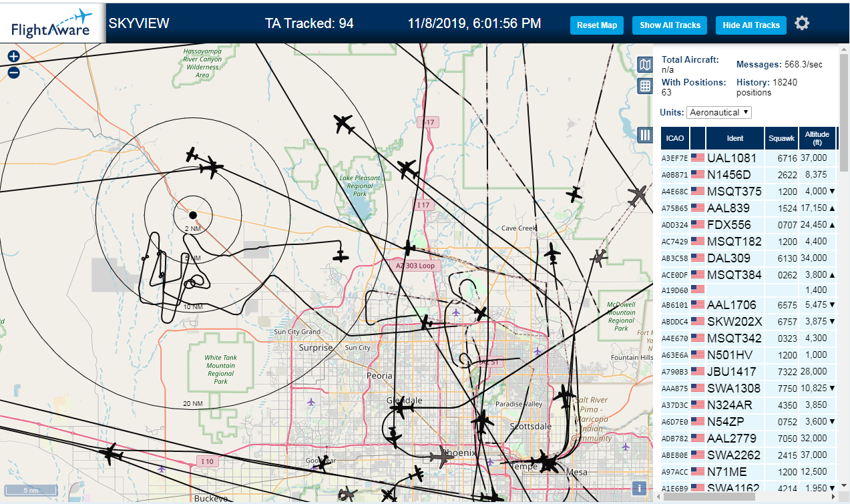This screenshot has width=850, height=504.
Task: Select the aircraft near Lake Pleasant Regional Park
Action: [407, 169]
